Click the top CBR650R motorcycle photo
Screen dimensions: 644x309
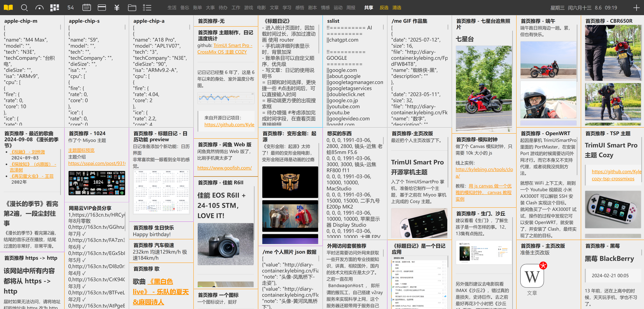point(613,53)
